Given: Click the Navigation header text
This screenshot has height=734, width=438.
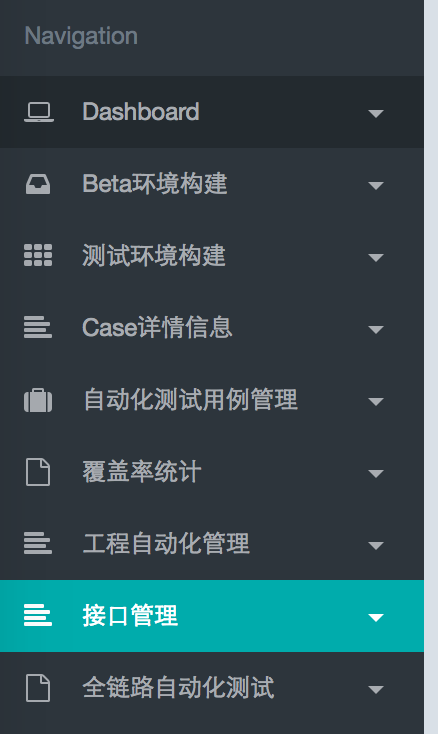Looking at the screenshot, I should (81, 37).
